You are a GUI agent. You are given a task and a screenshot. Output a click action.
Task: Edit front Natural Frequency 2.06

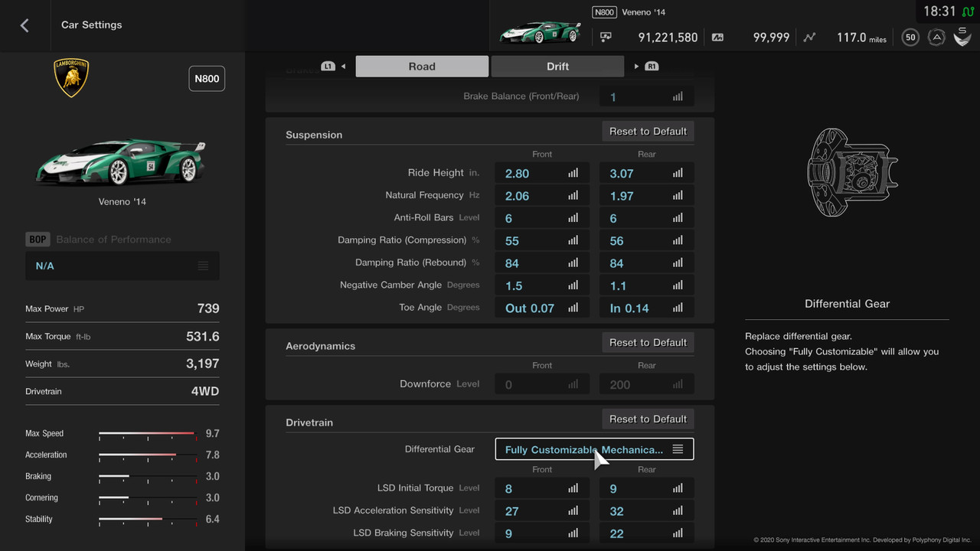coord(542,196)
